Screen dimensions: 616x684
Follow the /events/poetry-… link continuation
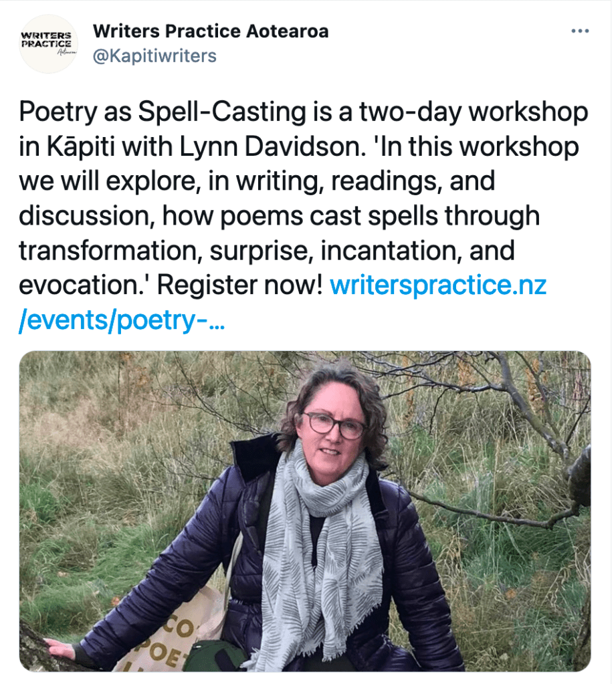point(122,321)
